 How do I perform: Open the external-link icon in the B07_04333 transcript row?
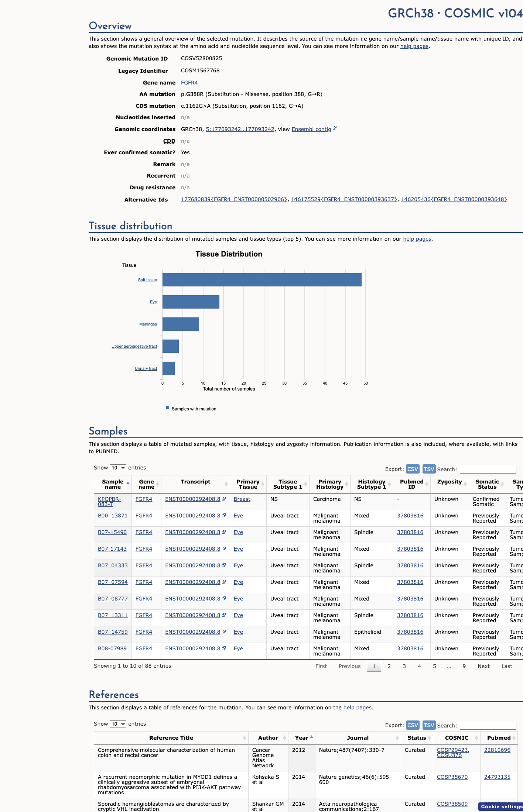coord(224,565)
